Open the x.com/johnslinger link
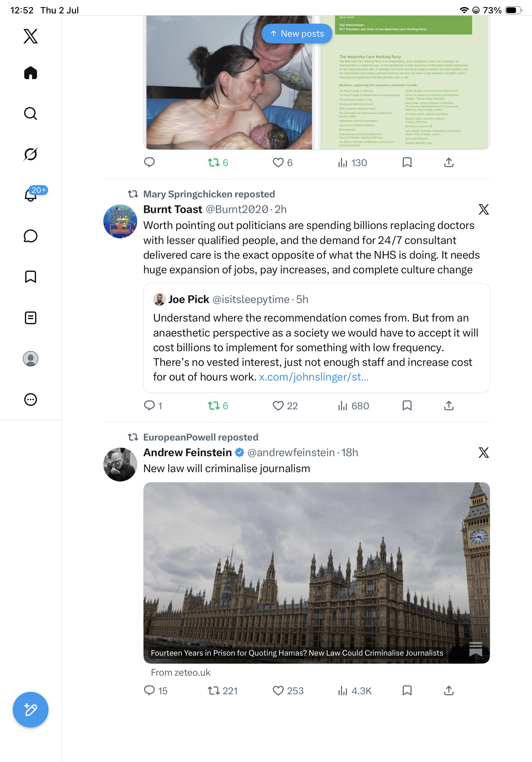The height and width of the screenshot is (762, 532). click(314, 377)
